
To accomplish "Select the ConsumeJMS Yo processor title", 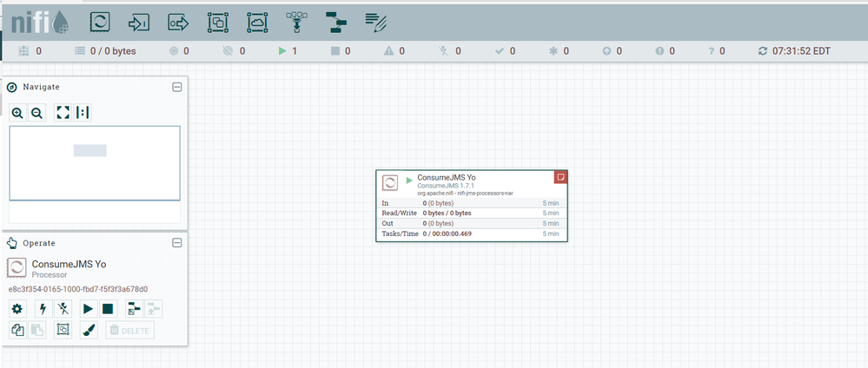I will pyautogui.click(x=447, y=178).
